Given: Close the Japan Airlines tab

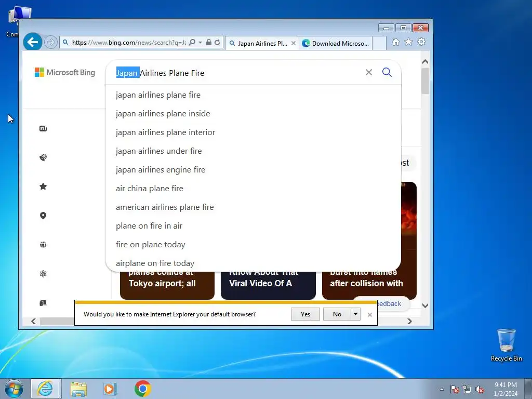Looking at the screenshot, I should (x=294, y=43).
